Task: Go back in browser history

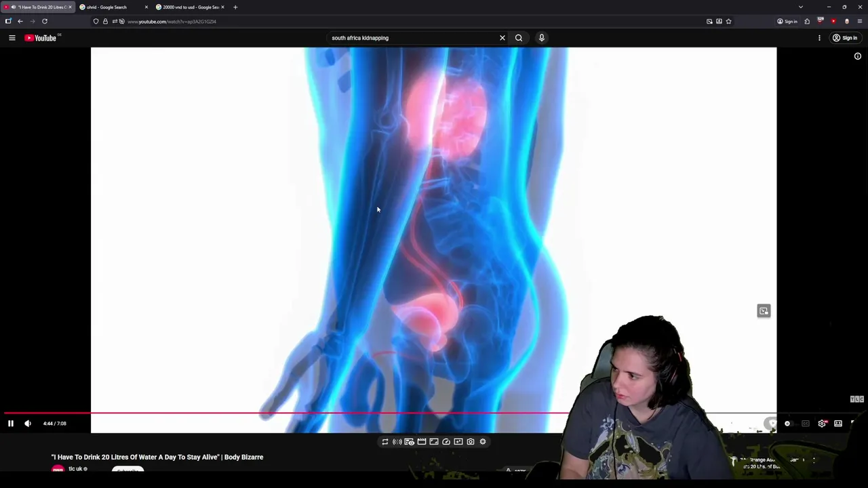Action: pyautogui.click(x=20, y=22)
